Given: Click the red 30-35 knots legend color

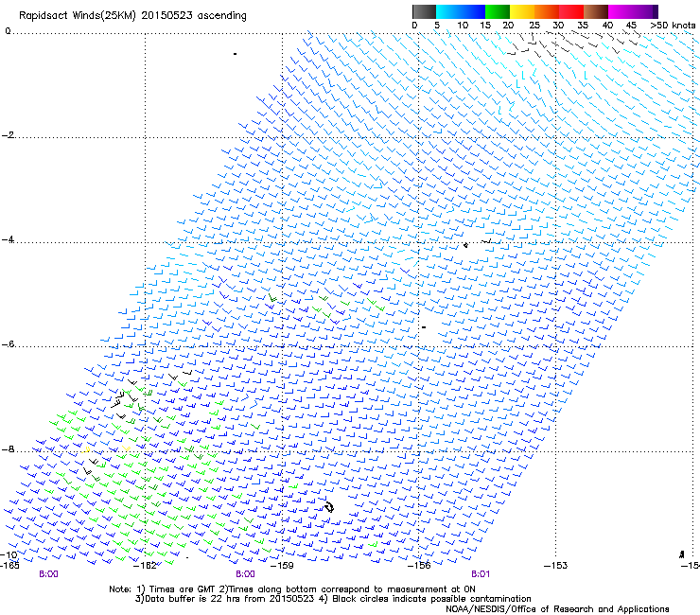Looking at the screenshot, I should (x=571, y=11).
